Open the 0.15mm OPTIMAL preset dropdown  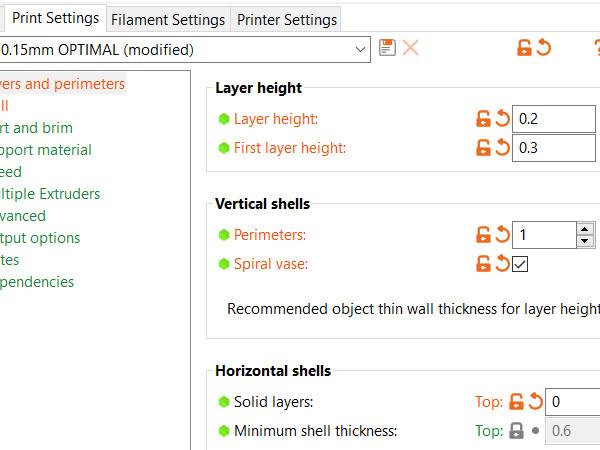pyautogui.click(x=185, y=50)
